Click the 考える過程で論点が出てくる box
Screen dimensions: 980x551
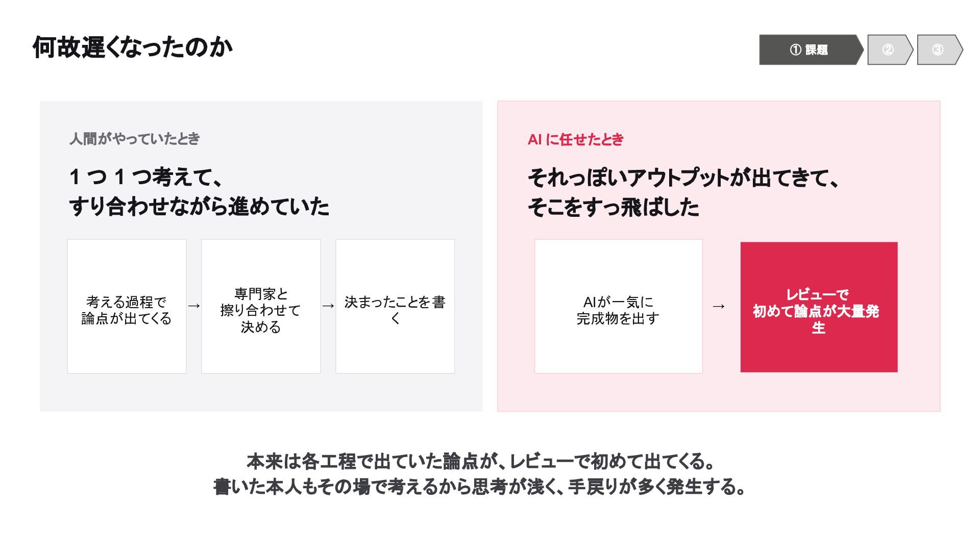point(127,306)
